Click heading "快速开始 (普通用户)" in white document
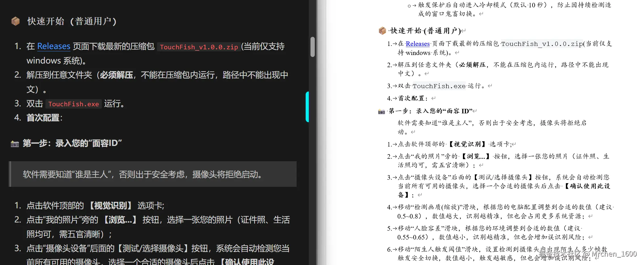Screen dimensions: 644x265 point(425,31)
